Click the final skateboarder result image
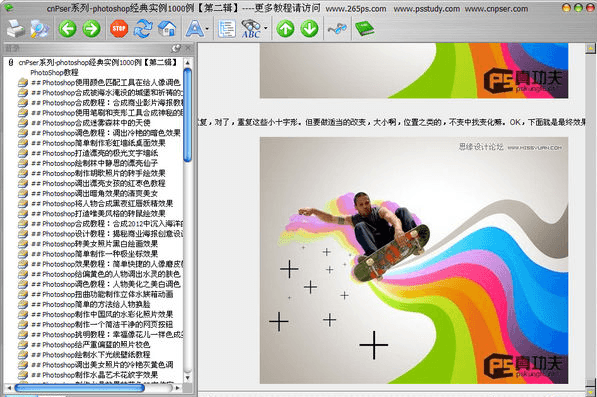Viewport: 597px width, 397px height. 414,260
